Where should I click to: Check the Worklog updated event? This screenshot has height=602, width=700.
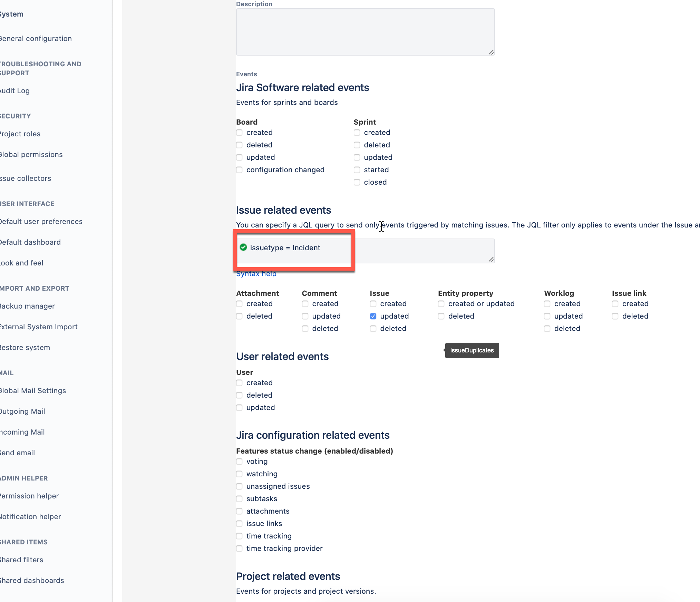[547, 316]
